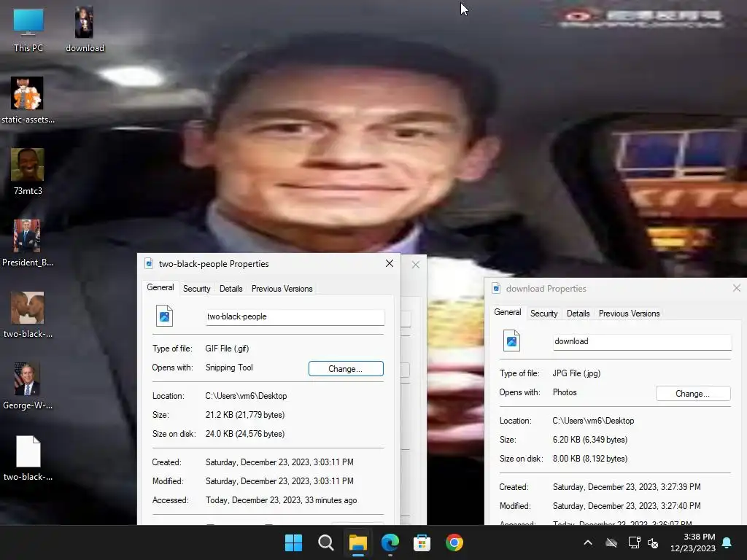Launch Microsoft Edge from the taskbar
747x560 pixels.
click(390, 542)
